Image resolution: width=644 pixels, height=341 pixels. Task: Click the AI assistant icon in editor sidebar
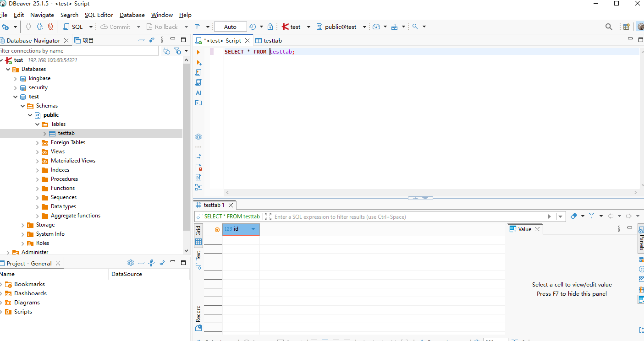click(x=198, y=92)
